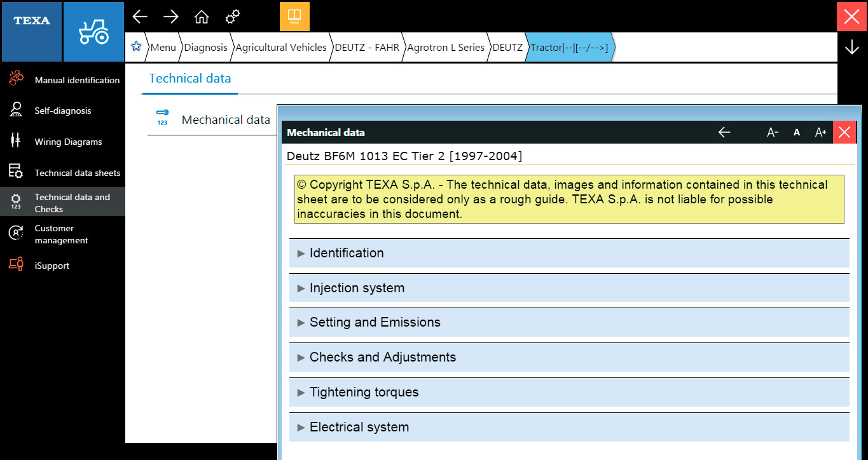The image size is (868, 460).
Task: Go back in the Mechanical data panel
Action: [724, 132]
